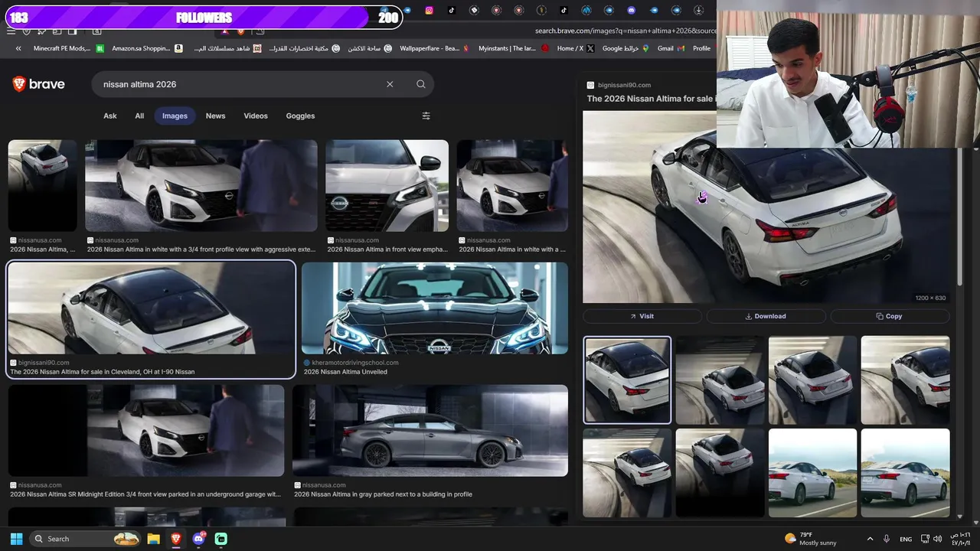Open the aggressive exterior 3/4 front profile result
Screen dimensions: 980x551
(x=201, y=185)
